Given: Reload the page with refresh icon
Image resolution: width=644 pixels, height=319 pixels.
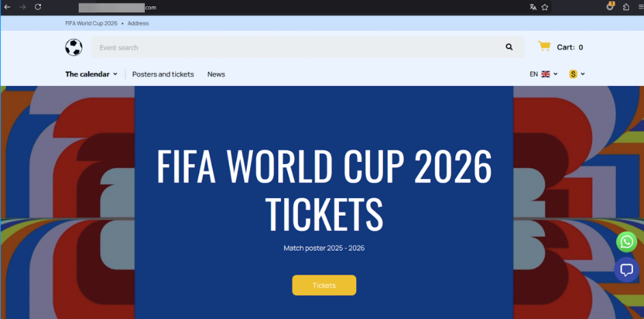Looking at the screenshot, I should [38, 7].
